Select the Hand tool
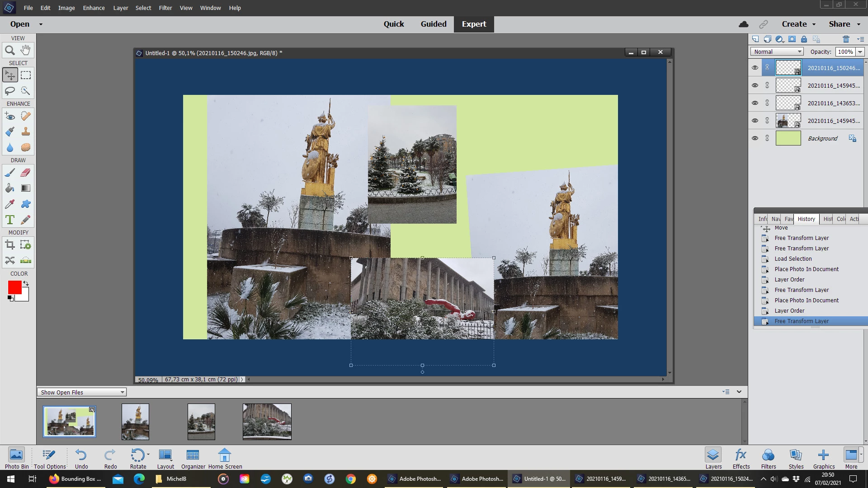Viewport: 868px width, 488px height. click(x=26, y=50)
